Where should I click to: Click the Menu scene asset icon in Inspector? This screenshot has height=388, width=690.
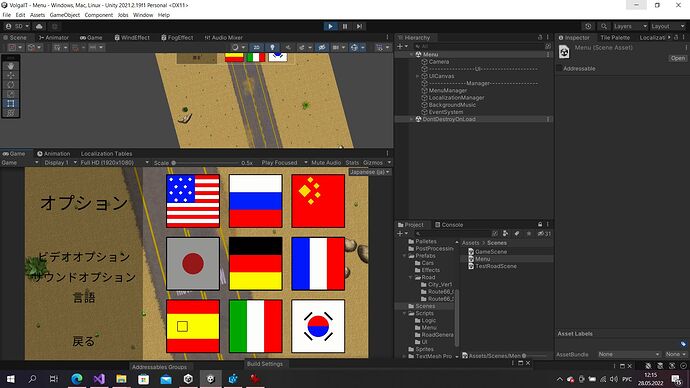564,52
